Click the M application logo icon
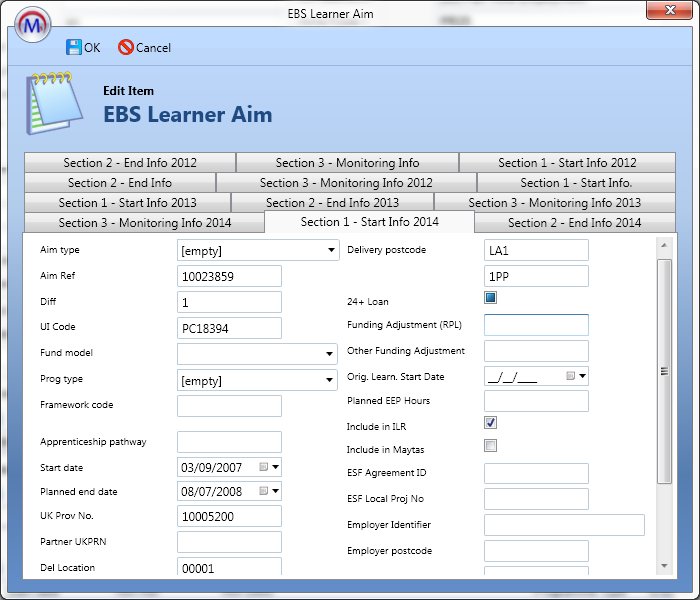700x600 pixels. pos(34,20)
